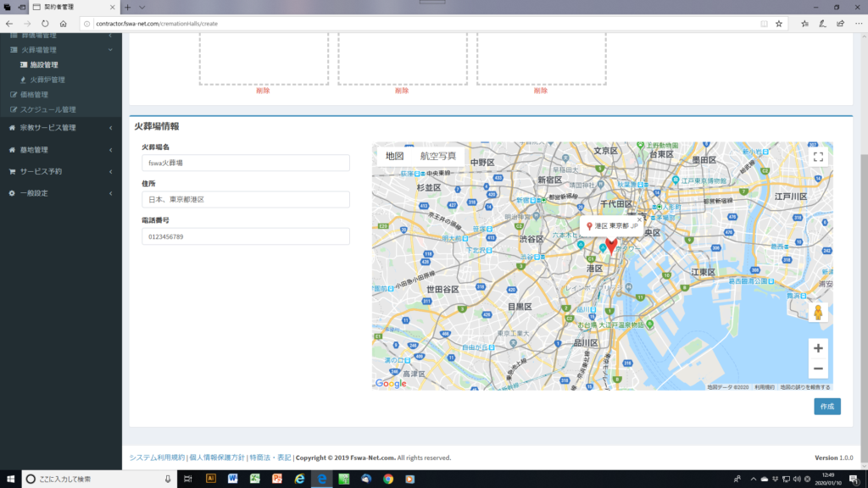This screenshot has width=868, height=488.
Task: Toggle map fullscreen view
Action: point(818,157)
